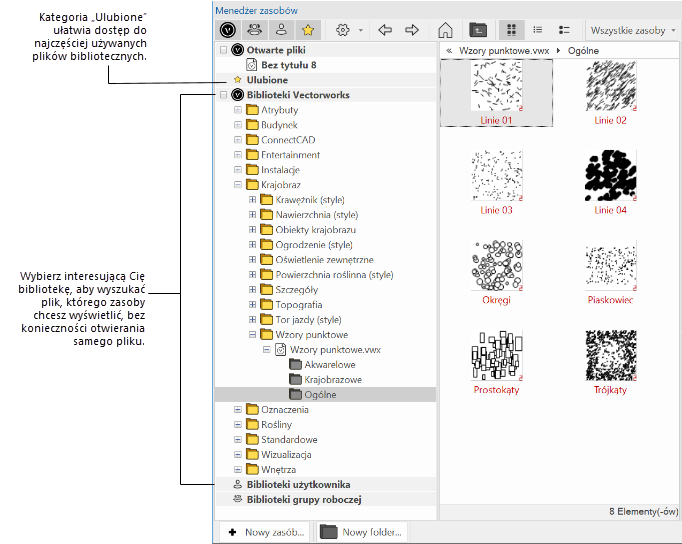Click the 'Nowy zasób...' button
Screen dimensions: 682x544
pyautogui.click(x=266, y=532)
